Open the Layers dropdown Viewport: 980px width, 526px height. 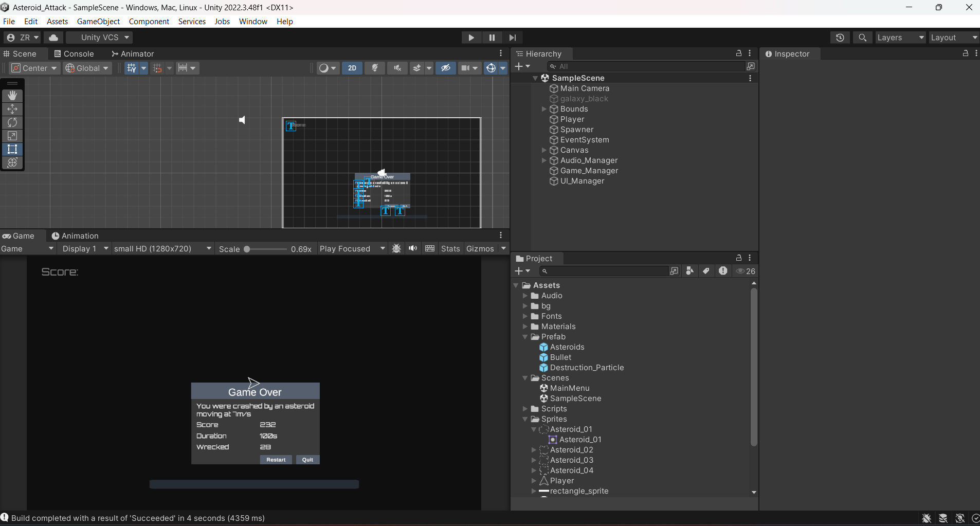click(x=900, y=38)
